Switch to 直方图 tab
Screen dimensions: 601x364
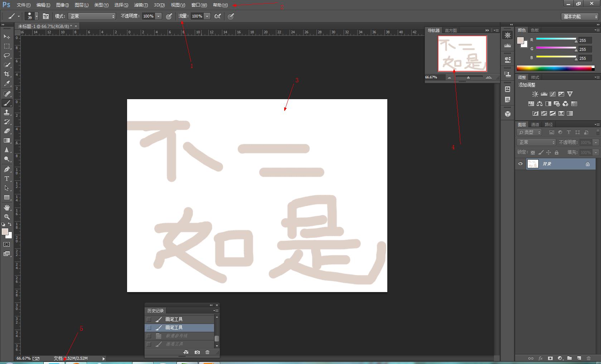[x=451, y=30]
